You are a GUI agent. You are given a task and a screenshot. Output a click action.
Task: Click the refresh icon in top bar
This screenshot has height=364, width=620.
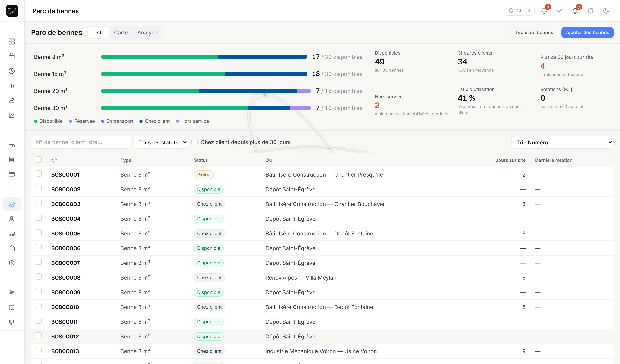coord(591,11)
